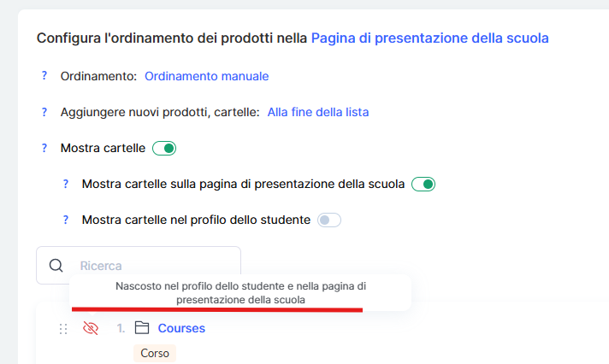Click the folder icon next to Courses
Viewport: 609px width, 364px height.
coord(142,328)
